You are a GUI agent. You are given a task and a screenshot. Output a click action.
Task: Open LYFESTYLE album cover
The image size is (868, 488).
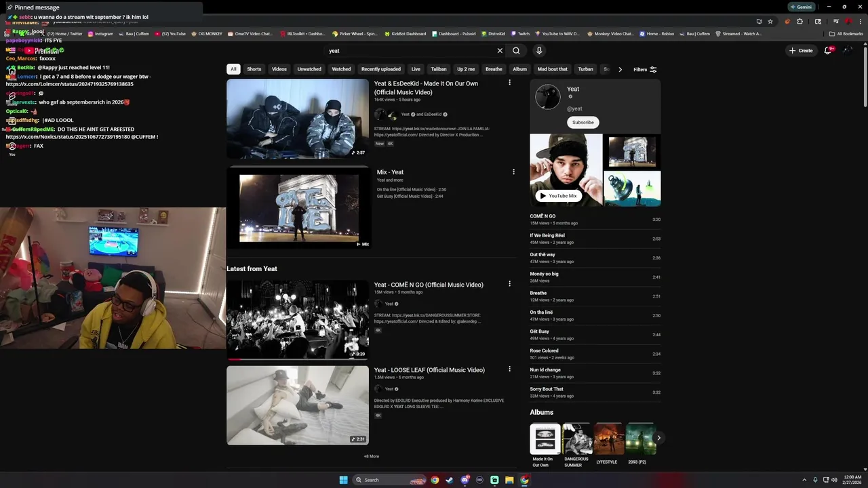click(608, 439)
